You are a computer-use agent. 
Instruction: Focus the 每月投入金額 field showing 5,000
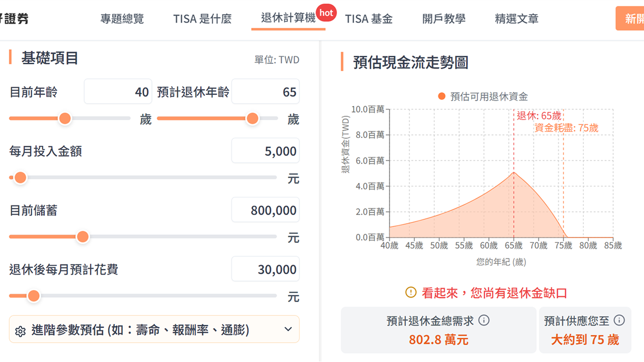pyautogui.click(x=266, y=151)
